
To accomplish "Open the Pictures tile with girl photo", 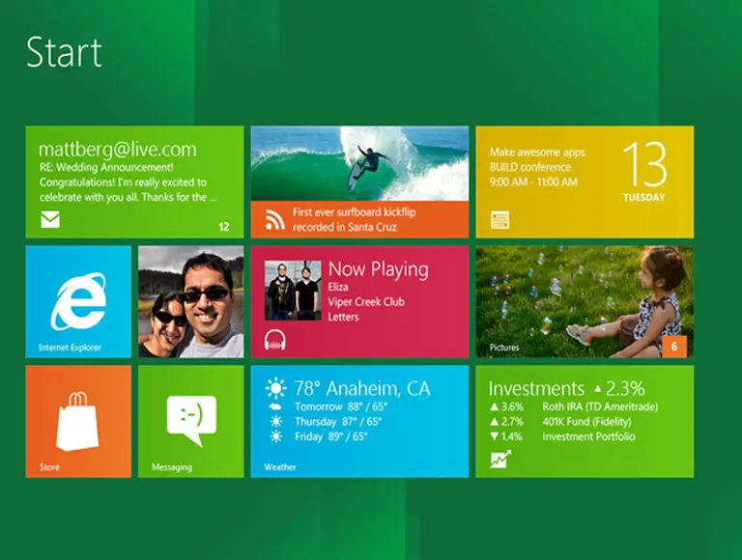I will pos(585,302).
